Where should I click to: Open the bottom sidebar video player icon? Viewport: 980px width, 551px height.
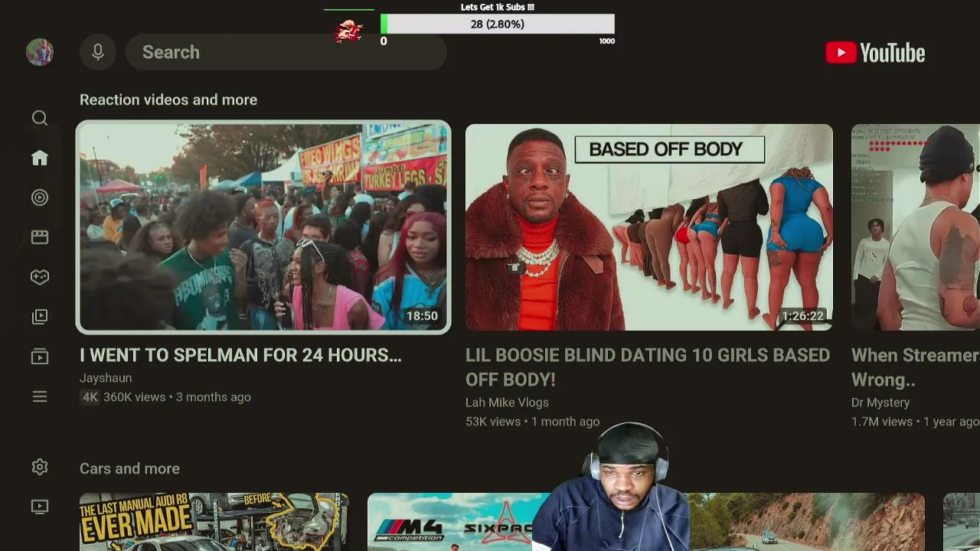tap(40, 507)
